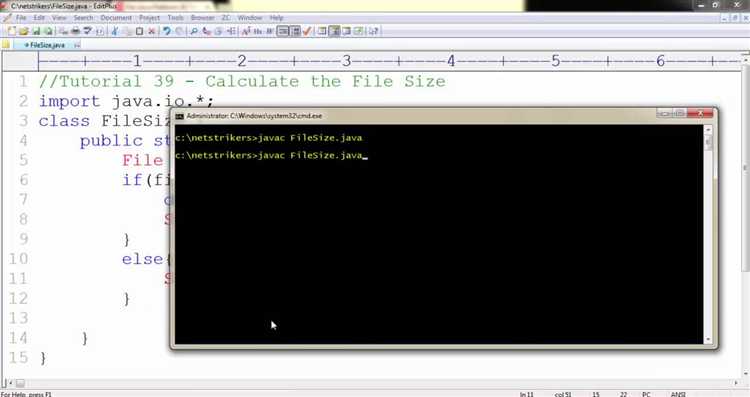Click the editor horizontal scrollbar right arrow
The width and height of the screenshot is (750, 397).
click(736, 383)
